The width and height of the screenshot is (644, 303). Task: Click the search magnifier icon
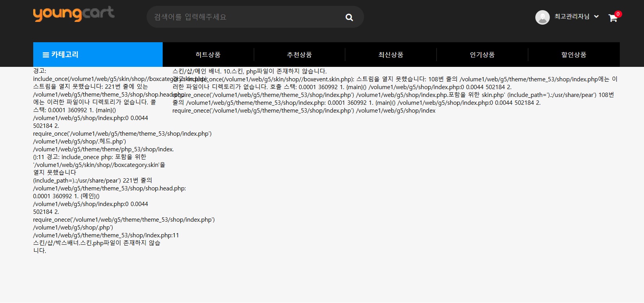(350, 17)
